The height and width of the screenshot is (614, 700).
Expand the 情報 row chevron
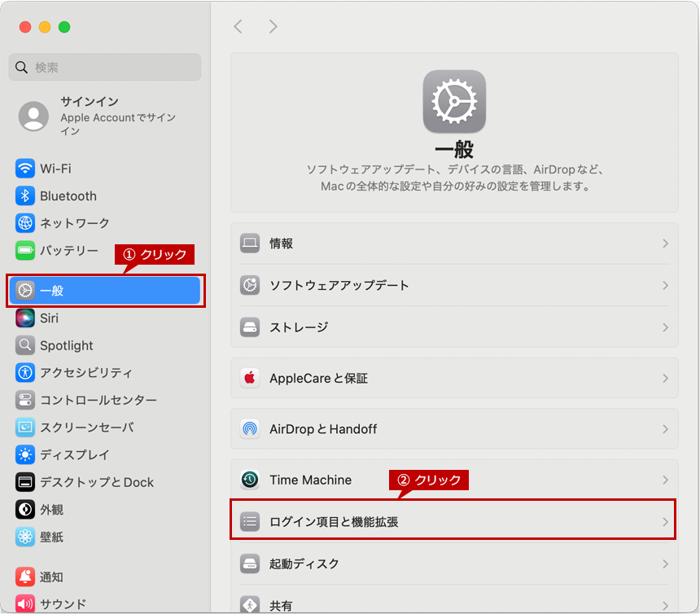(665, 243)
